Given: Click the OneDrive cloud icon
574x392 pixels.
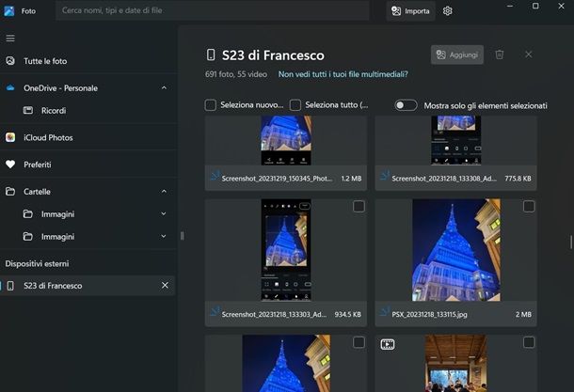Looking at the screenshot, I should (x=10, y=87).
